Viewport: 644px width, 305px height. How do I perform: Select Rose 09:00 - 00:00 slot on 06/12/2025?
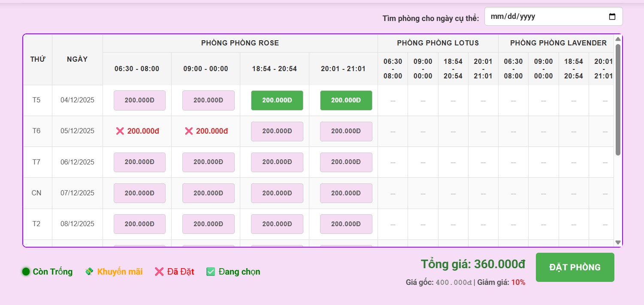[208, 162]
